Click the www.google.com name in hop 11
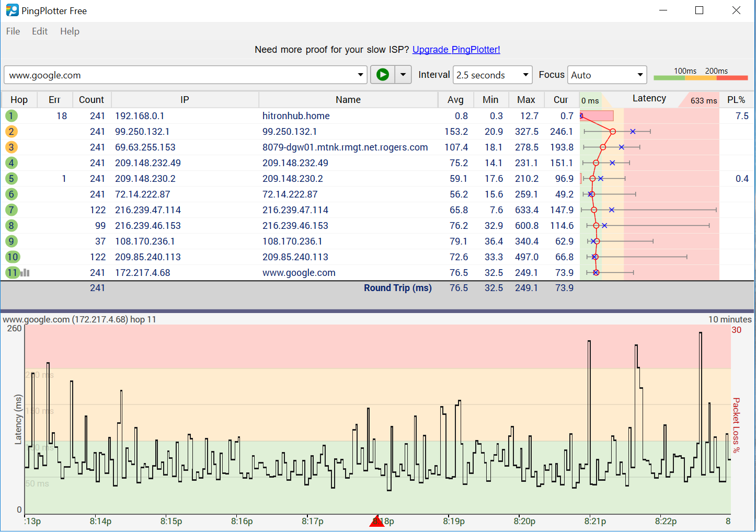Viewport: 756px width, 532px height. pos(299,273)
